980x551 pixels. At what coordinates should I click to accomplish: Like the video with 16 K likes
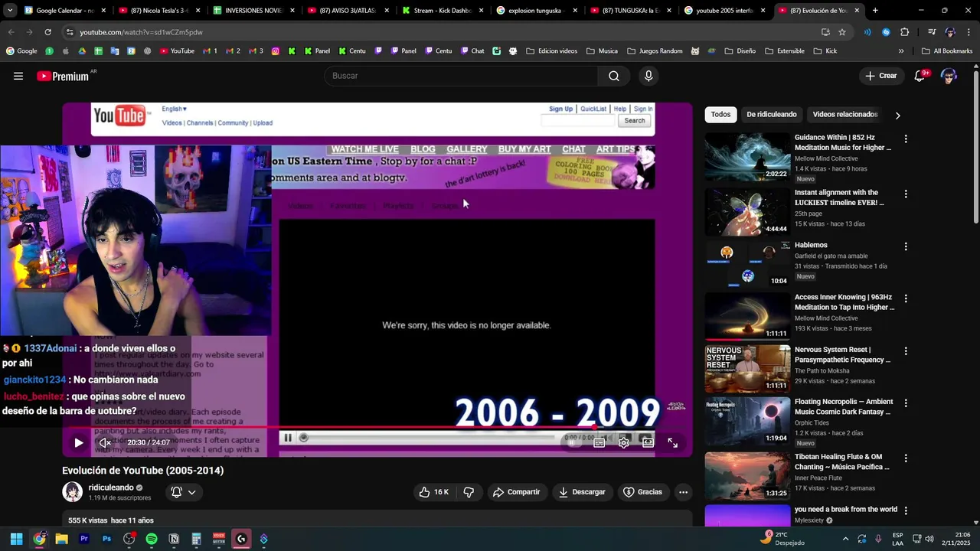pos(433,492)
